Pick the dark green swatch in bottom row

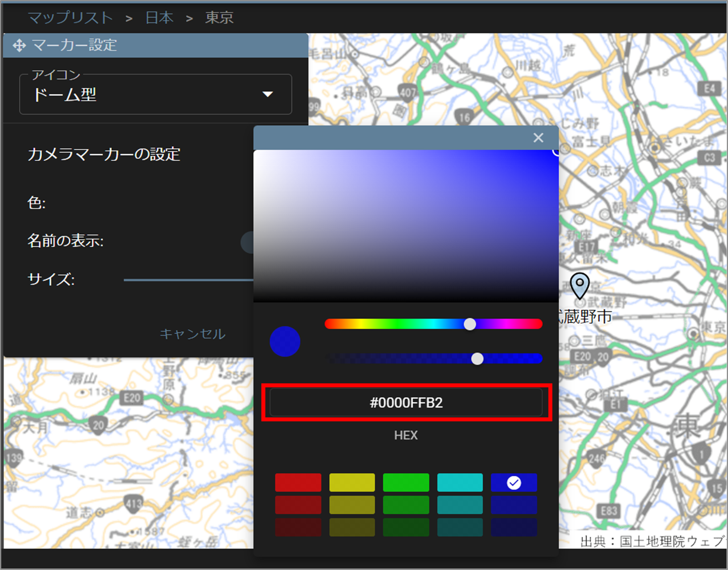tap(406, 527)
